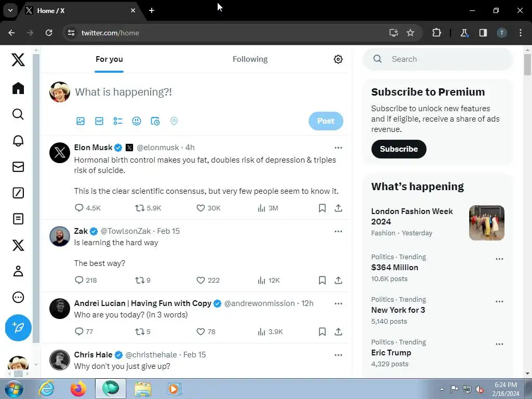Reply to Zak's post
The height and width of the screenshot is (399, 532).
click(79, 280)
